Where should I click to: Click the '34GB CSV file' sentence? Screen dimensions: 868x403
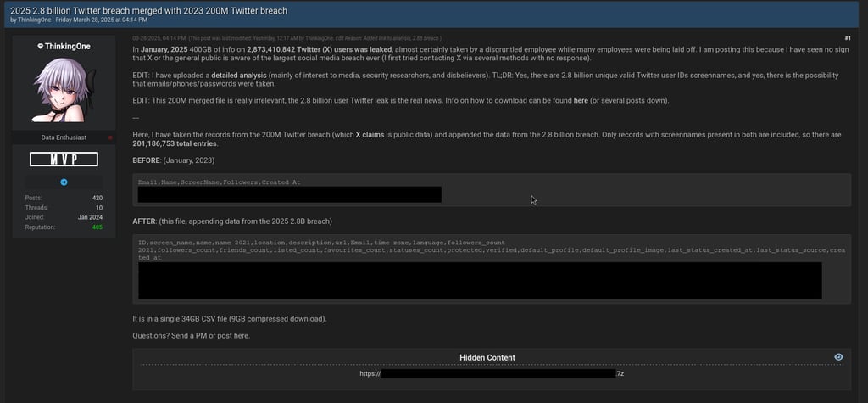pyautogui.click(x=229, y=319)
